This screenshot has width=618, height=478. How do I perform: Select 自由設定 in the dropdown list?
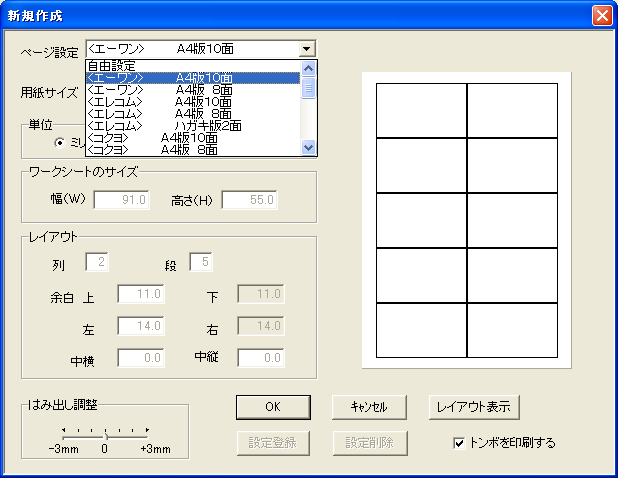click(x=193, y=66)
